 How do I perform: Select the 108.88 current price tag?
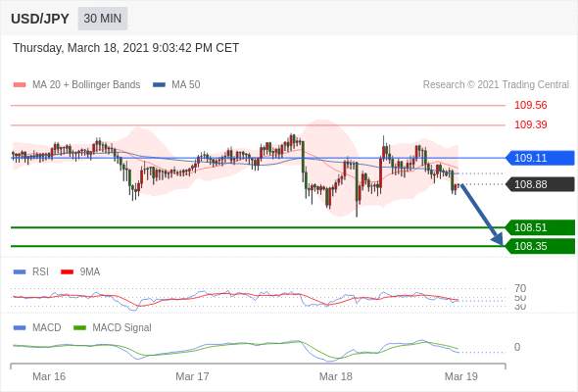pos(540,184)
